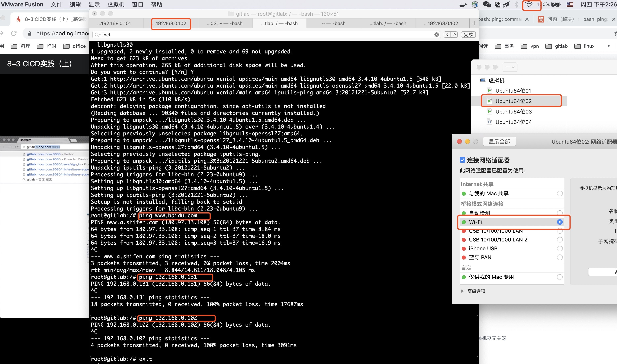Viewport: 617px width, 364px height.
Task: Open the Wi-Fi status menu
Action: [529, 4]
